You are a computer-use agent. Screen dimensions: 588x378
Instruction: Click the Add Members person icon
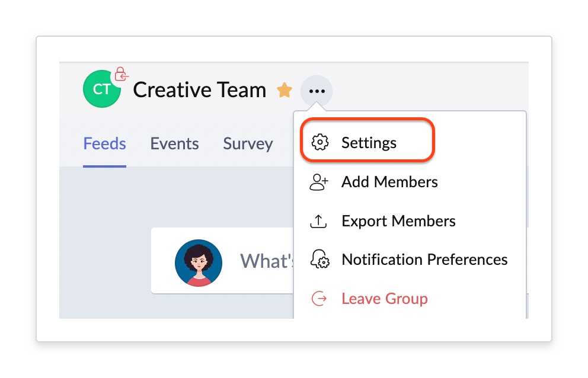(319, 182)
